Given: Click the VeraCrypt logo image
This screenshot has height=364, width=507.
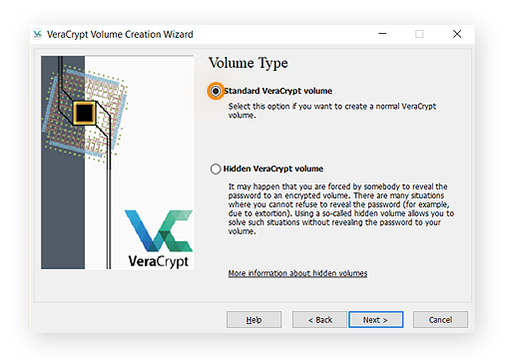Looking at the screenshot, I should [159, 239].
